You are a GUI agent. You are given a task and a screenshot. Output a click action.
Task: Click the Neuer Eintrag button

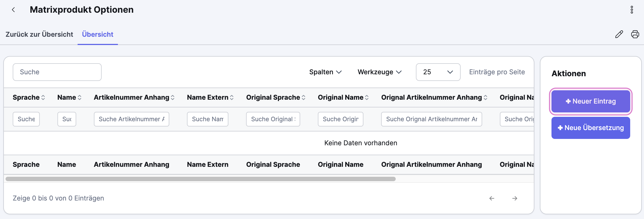point(591,101)
